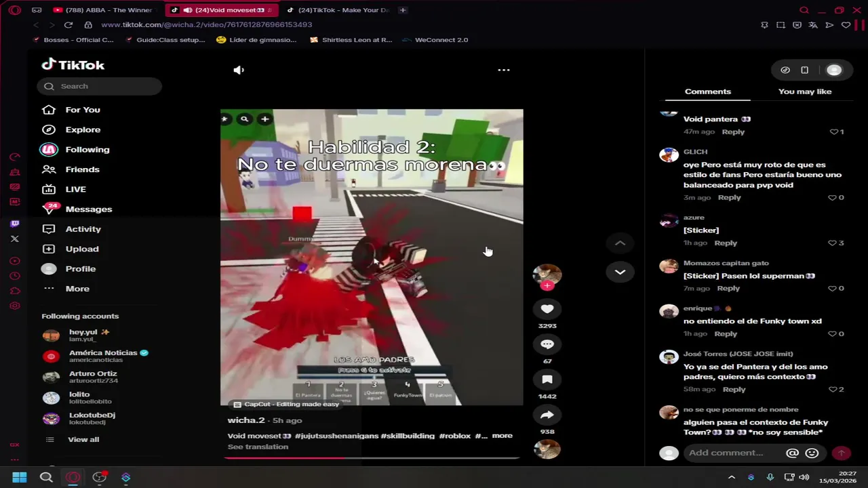Open the Upload page
Image resolution: width=868 pixels, height=488 pixels.
click(82, 249)
